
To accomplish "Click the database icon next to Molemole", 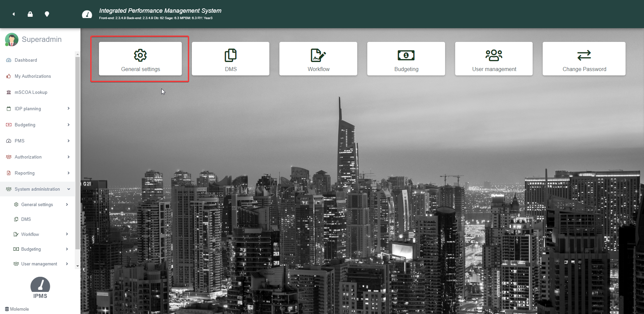I will coord(7,309).
